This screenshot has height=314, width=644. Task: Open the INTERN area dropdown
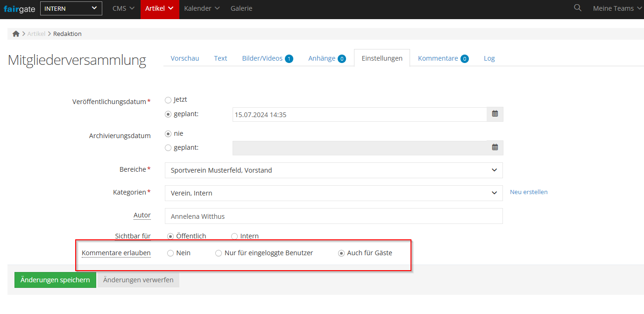[x=71, y=8]
